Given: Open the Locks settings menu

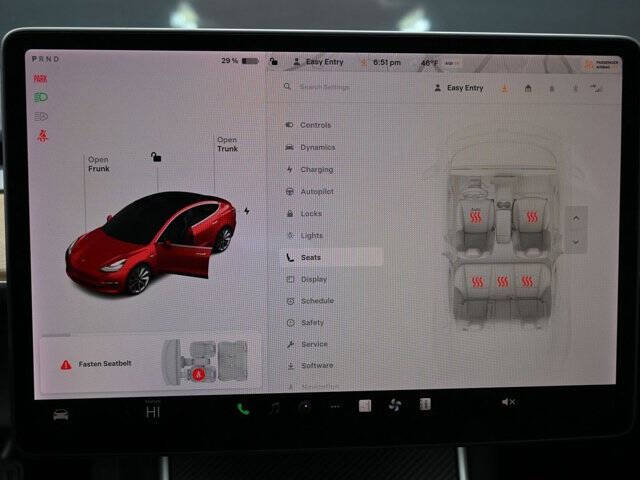Looking at the screenshot, I should [x=304, y=213].
